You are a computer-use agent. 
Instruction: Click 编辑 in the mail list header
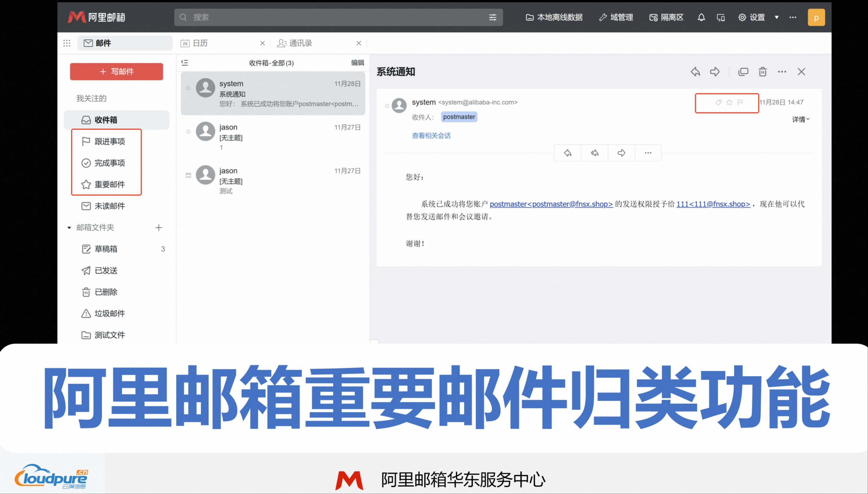(357, 62)
